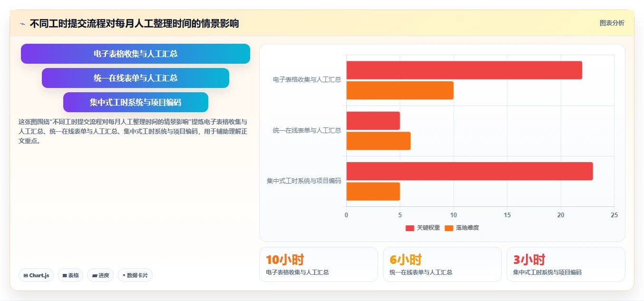
Task: Click the chart axis label 统一在线表单与人工汇总
Action: tap(307, 130)
